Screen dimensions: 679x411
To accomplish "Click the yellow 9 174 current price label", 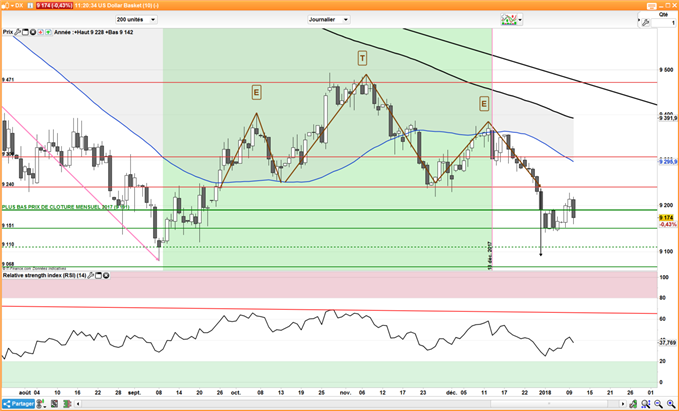I will pos(666,217).
